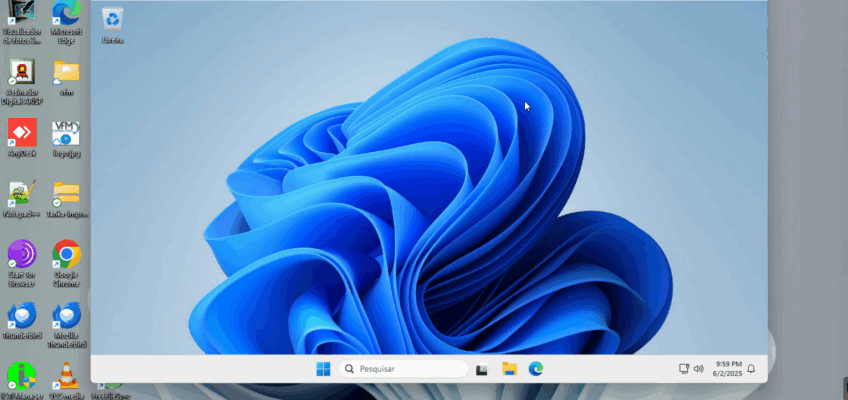Launch Google Chrome desktop shortcut
Screen dimensions: 848x400
(x=67, y=263)
